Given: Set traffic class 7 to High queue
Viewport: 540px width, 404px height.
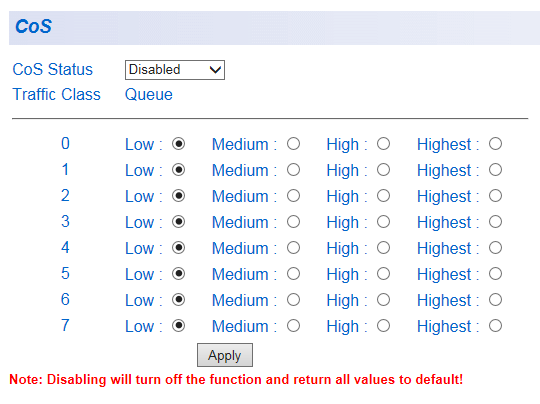Looking at the screenshot, I should (383, 326).
